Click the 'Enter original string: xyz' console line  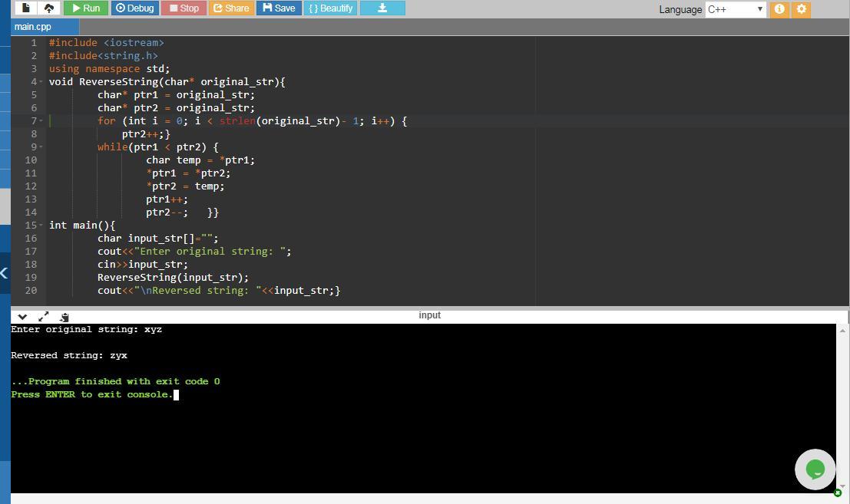[86, 329]
